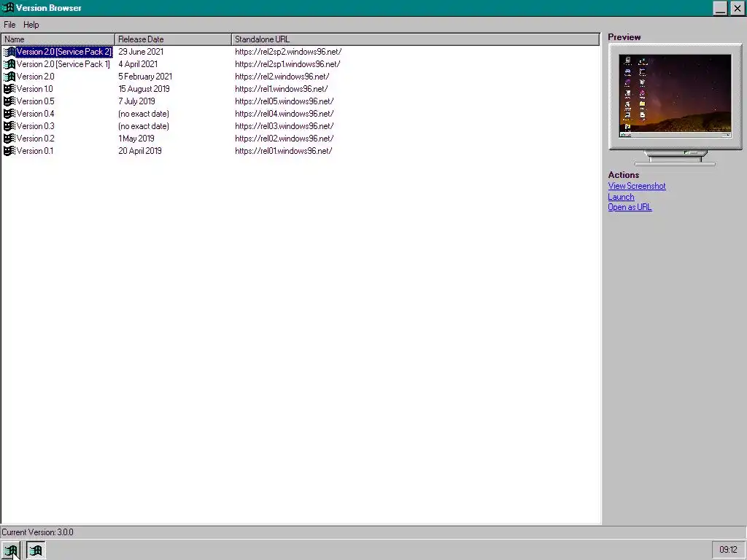The image size is (747, 560).
Task: Sort by the Standalone URL column header
Action: coord(415,39)
